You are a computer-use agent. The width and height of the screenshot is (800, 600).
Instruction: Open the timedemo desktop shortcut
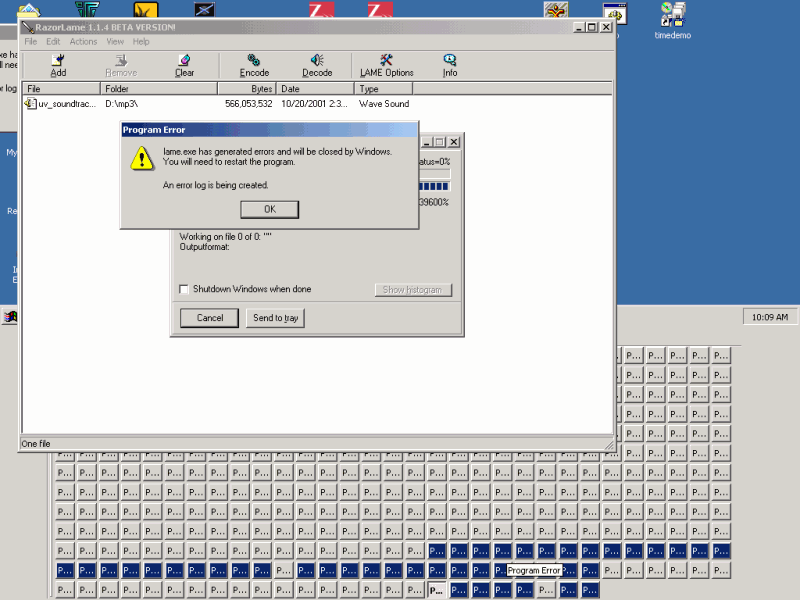coord(672,20)
